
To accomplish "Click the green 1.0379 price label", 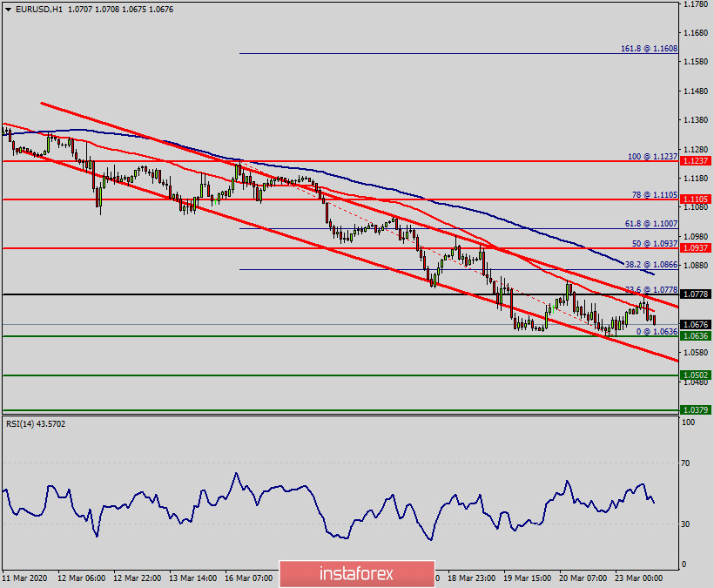I will pos(696,410).
